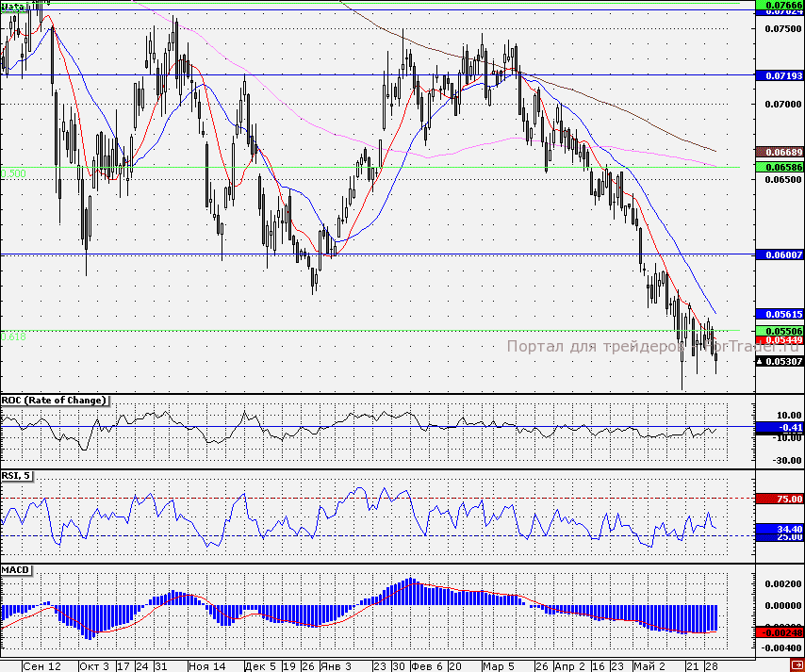
Task: Click the ROC (Rate of Change) indicator label
Action: coord(53,401)
